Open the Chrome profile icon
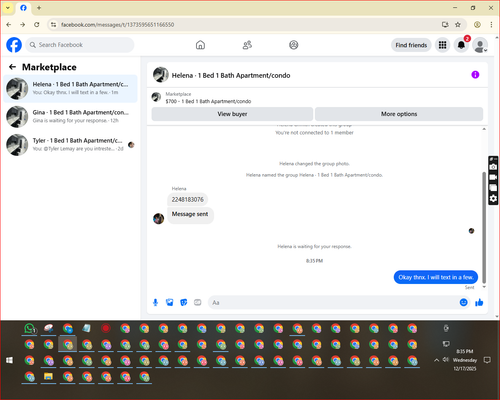500x400 pixels. [x=477, y=25]
